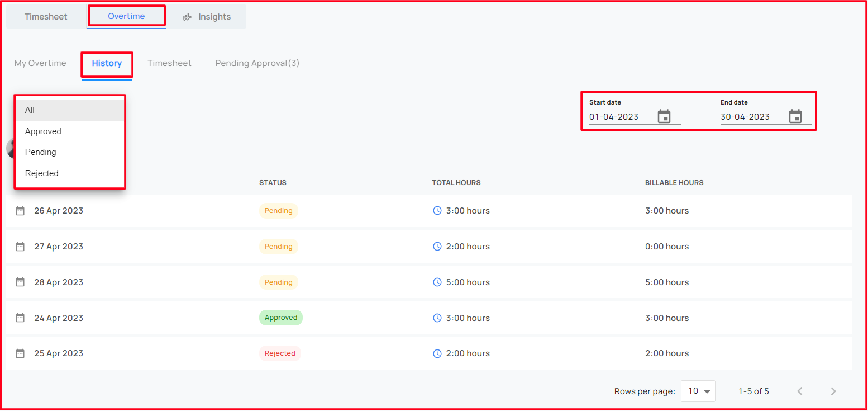Image resolution: width=868 pixels, height=411 pixels.
Task: Click the clock icon in the 24 Apr row
Action: [437, 318]
